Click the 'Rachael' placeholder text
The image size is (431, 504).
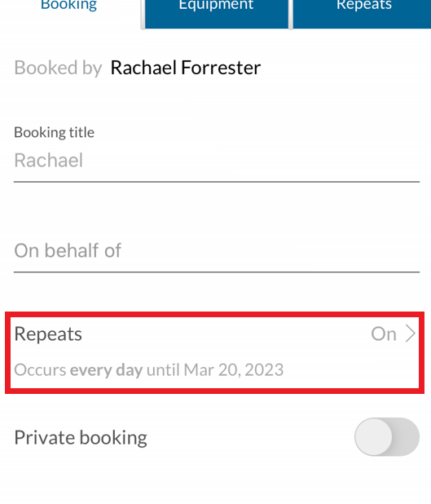coord(49,161)
